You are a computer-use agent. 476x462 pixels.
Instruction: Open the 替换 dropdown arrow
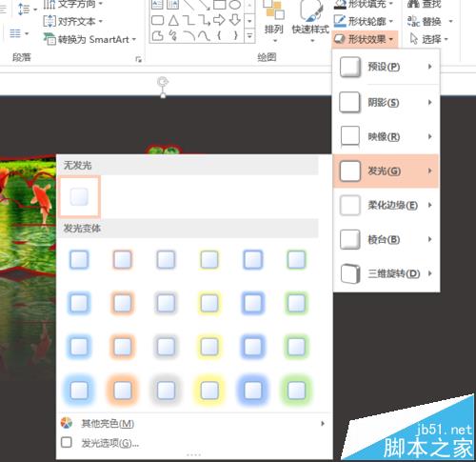click(x=450, y=22)
